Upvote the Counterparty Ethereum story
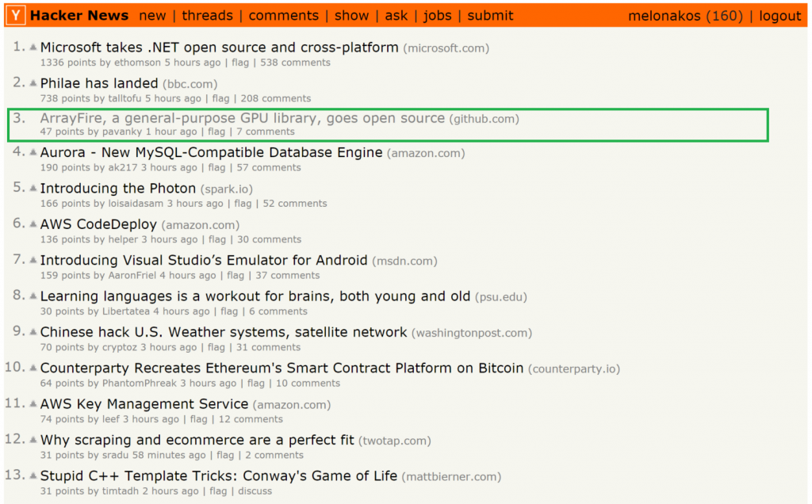Screen dimensions: 812x504 pyautogui.click(x=33, y=368)
